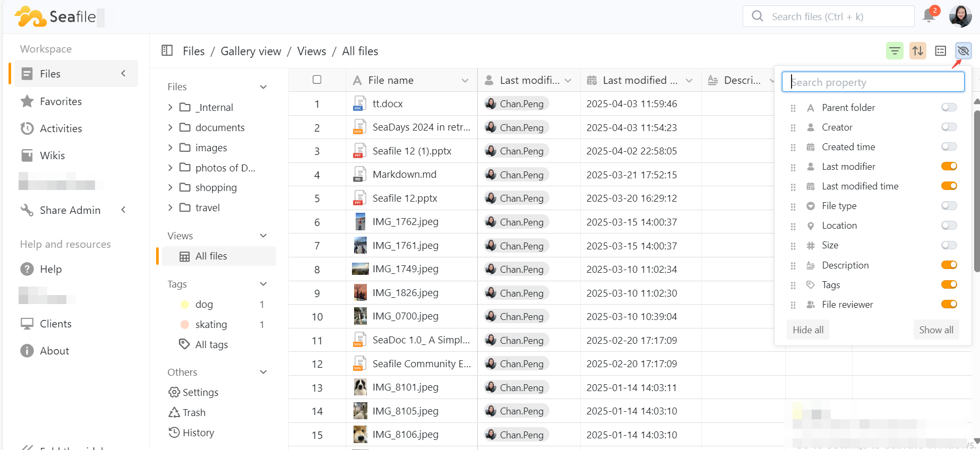Viewport: 980px width, 450px height.
Task: Collapse the Tags section
Action: [x=263, y=284]
